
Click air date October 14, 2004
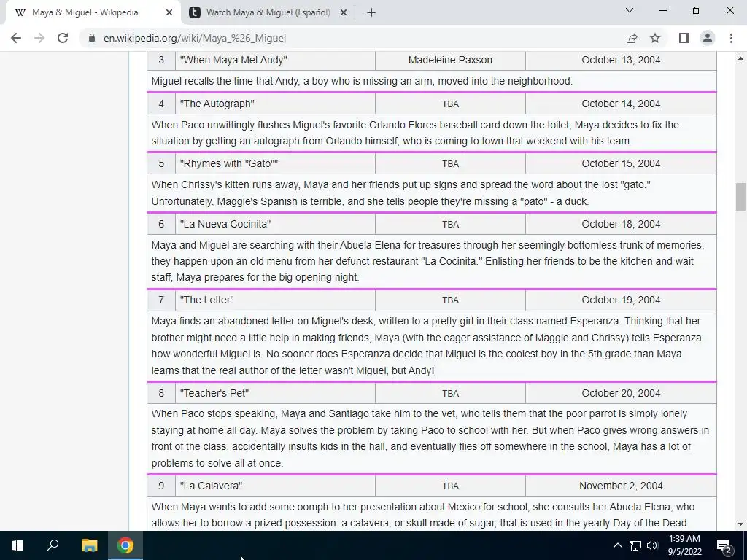pyautogui.click(x=621, y=104)
